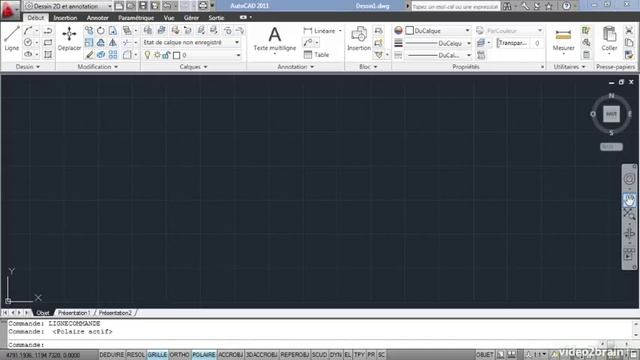Toggle DYN dynamic input
Viewport: 640px width, 360px height.
point(336,355)
